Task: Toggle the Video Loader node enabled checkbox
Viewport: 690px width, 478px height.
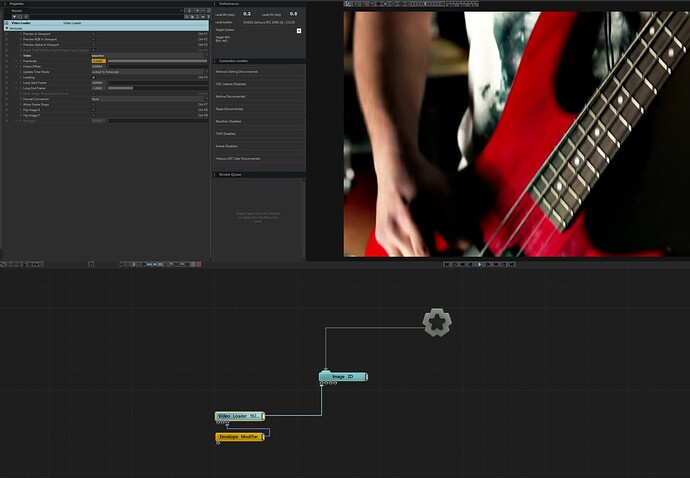Action: point(6,23)
